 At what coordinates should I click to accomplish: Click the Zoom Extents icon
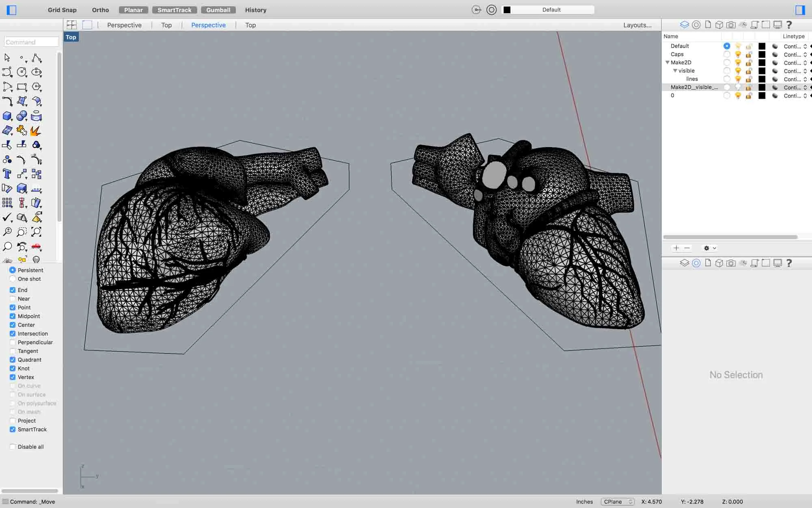[36, 232]
